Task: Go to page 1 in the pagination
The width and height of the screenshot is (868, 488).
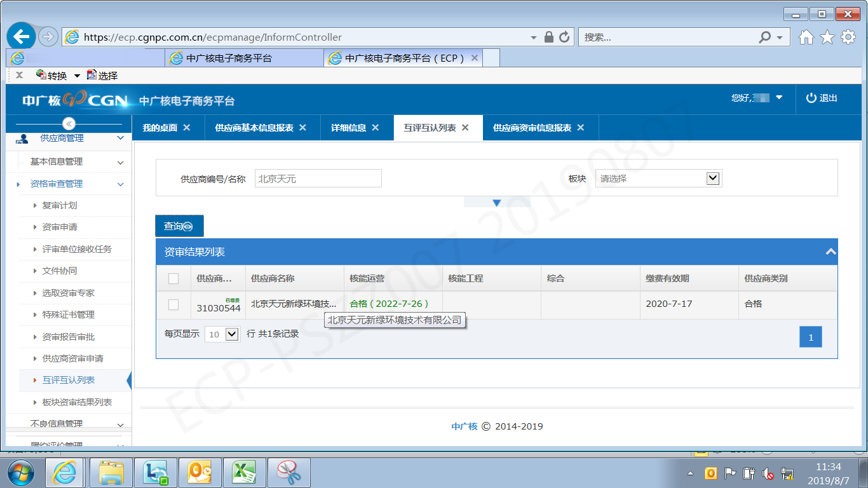Action: [x=811, y=337]
